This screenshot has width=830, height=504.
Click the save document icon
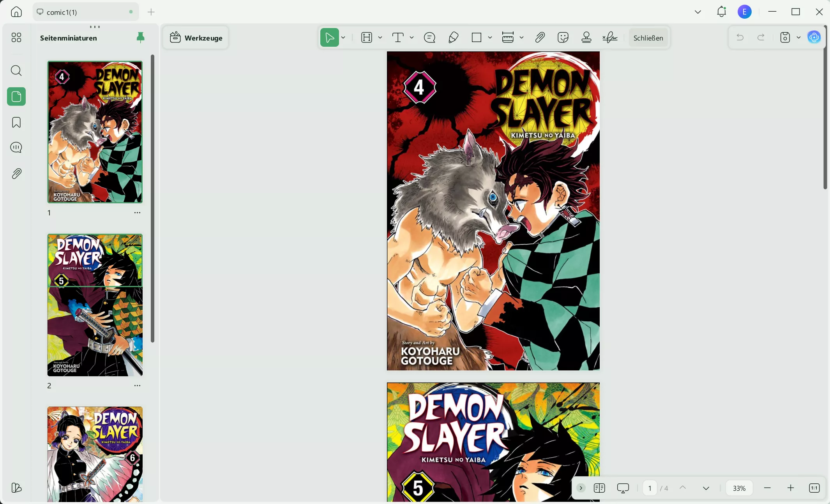[785, 37]
